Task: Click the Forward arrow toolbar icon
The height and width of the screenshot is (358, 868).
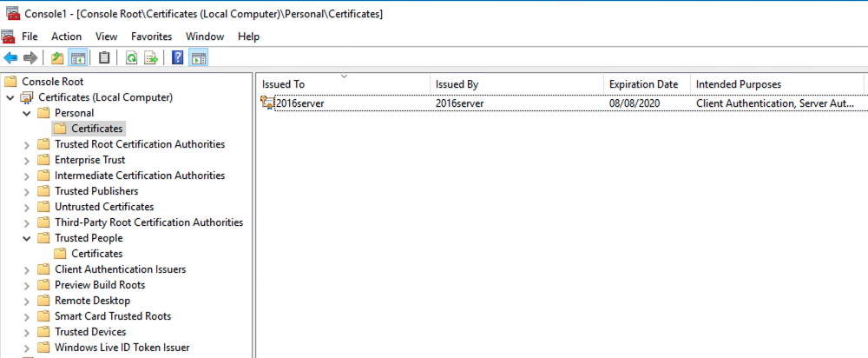Action: point(30,58)
